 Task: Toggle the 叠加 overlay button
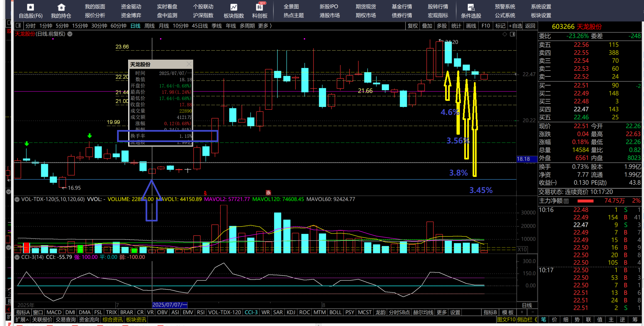pos(427,26)
